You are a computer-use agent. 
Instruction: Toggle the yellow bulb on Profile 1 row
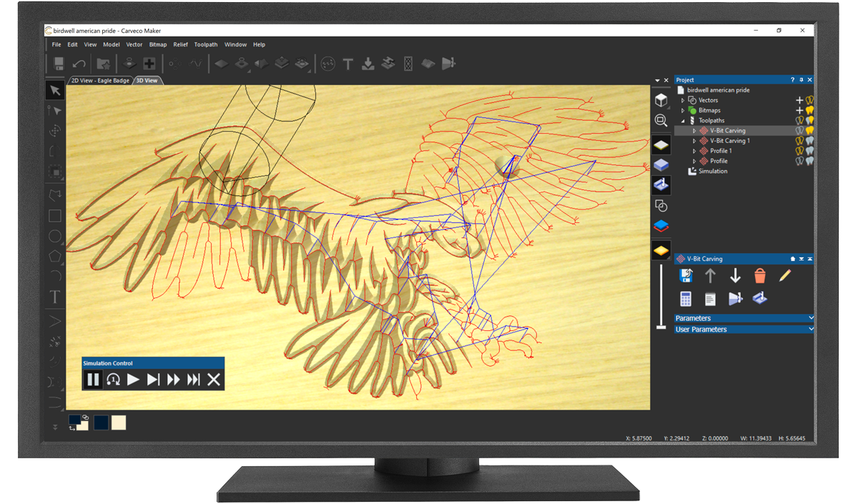pos(801,151)
